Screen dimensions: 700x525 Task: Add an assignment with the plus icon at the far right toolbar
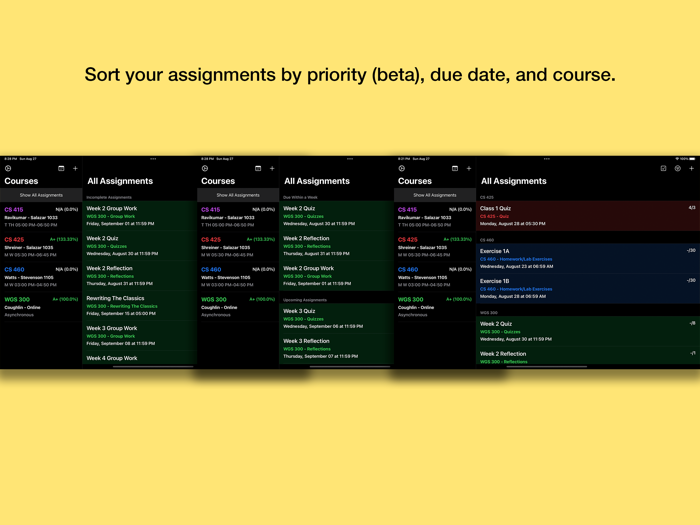coord(692,168)
